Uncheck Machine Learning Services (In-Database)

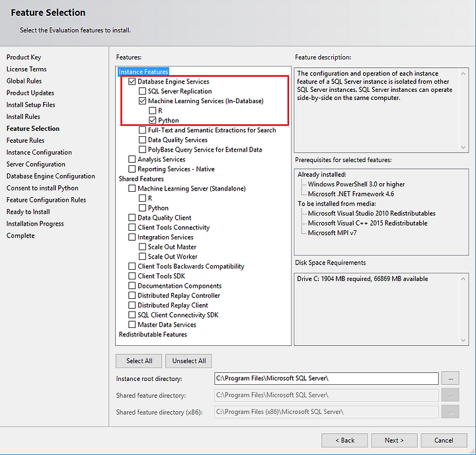(x=142, y=101)
